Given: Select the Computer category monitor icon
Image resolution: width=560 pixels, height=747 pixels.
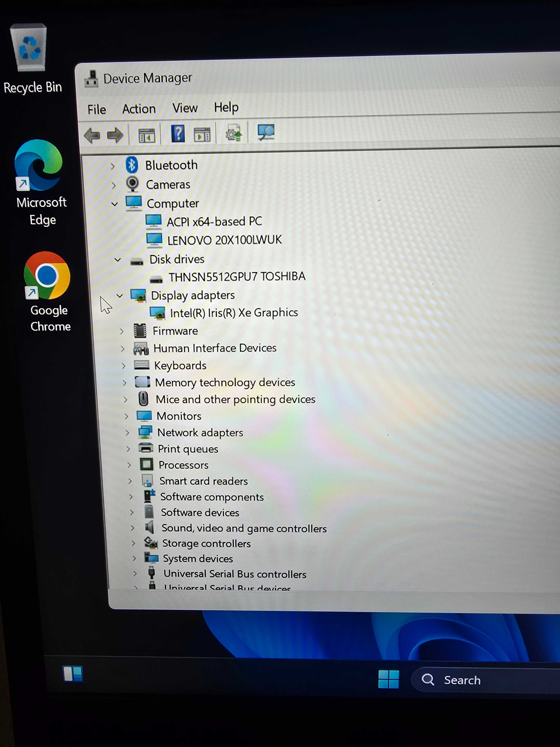Looking at the screenshot, I should click(x=134, y=203).
